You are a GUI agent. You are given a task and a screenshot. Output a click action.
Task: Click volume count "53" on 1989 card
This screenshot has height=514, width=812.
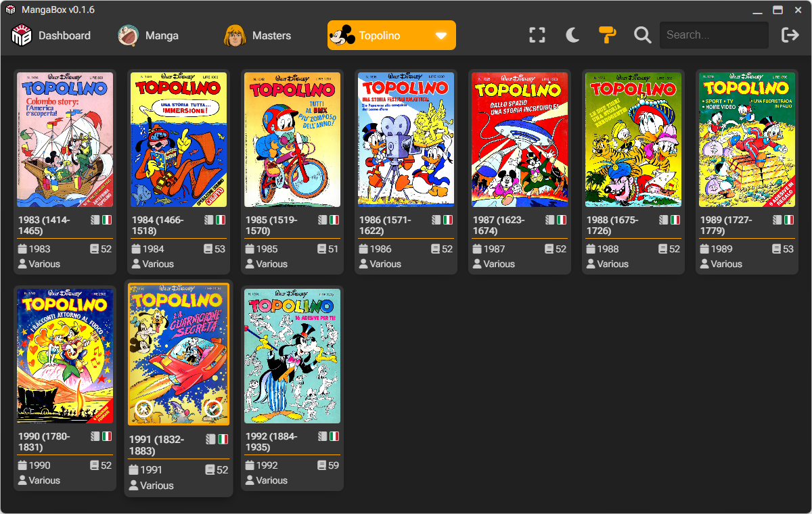tap(788, 249)
